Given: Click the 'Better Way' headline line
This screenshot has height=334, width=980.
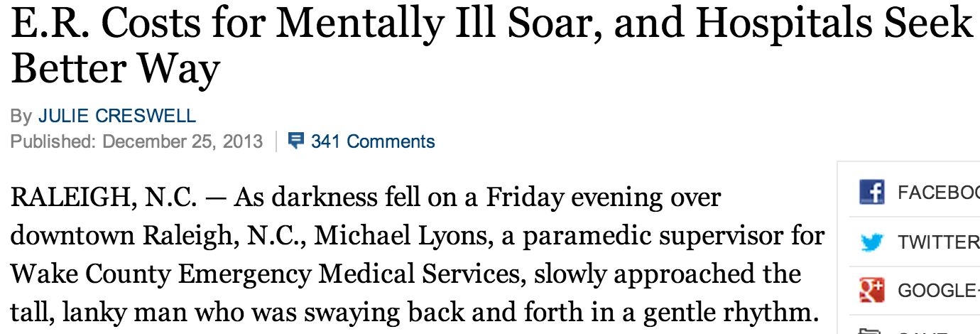Looking at the screenshot, I should point(115,69).
